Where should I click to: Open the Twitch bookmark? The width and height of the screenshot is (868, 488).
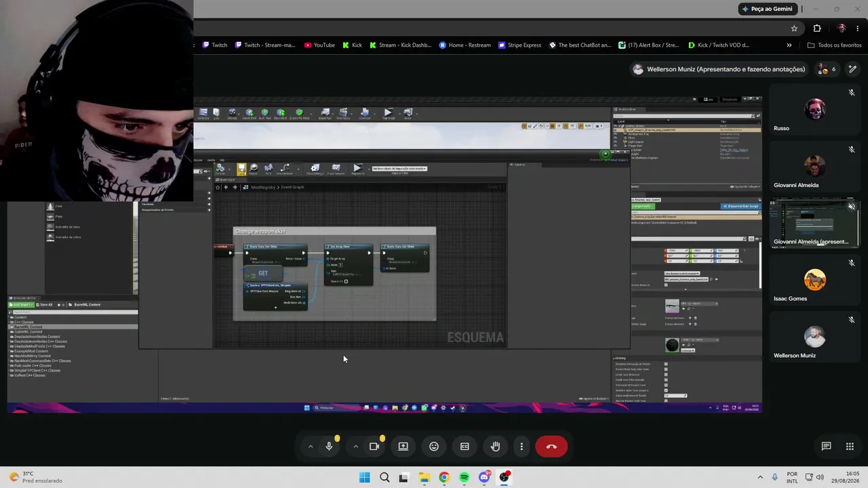point(215,45)
